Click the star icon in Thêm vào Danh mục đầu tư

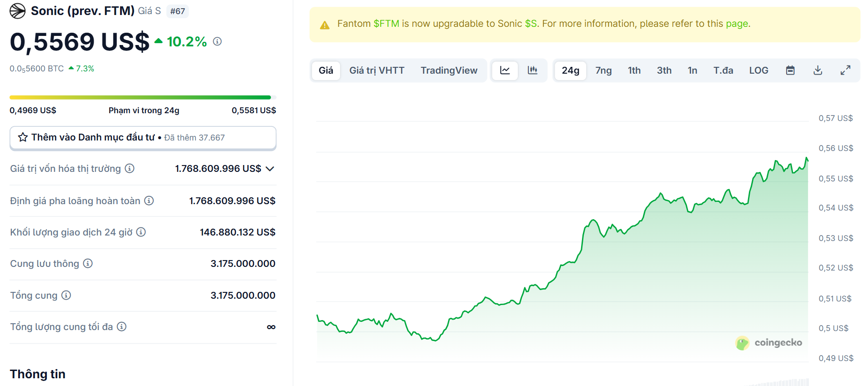(23, 137)
